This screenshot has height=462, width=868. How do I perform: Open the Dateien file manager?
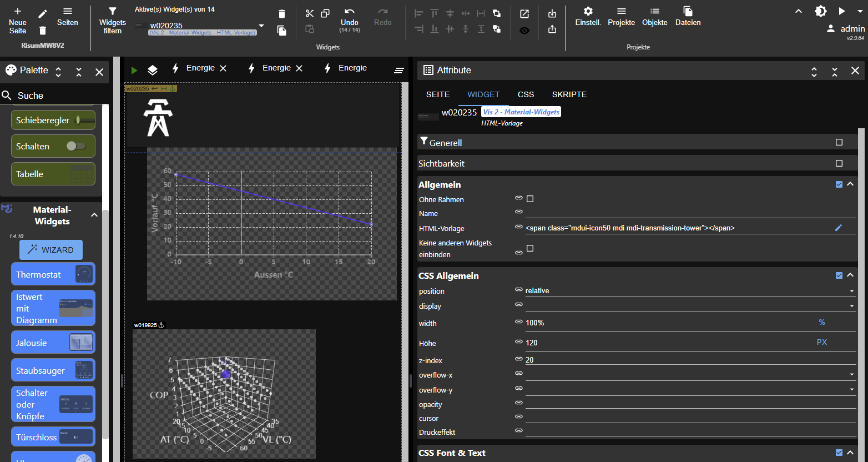tap(688, 12)
